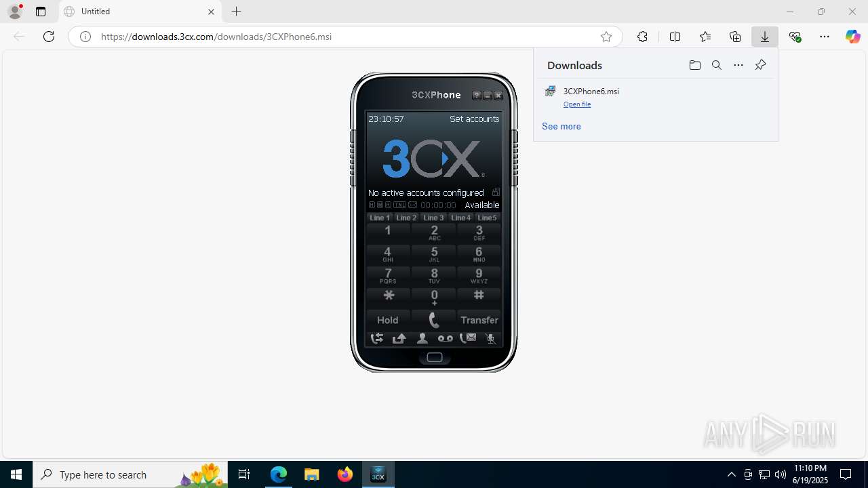Dial digit 0 on the keypad

(434, 298)
